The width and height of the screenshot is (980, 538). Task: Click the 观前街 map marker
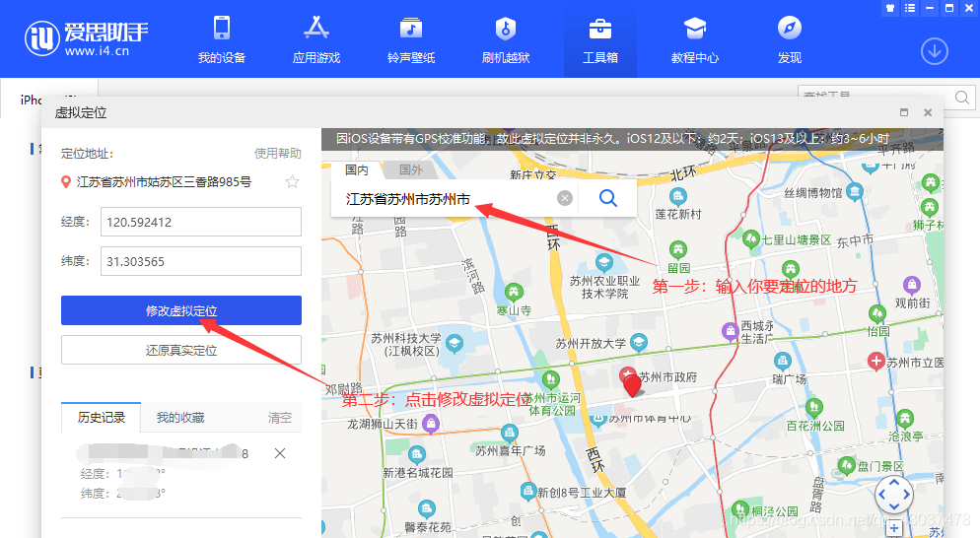[912, 286]
